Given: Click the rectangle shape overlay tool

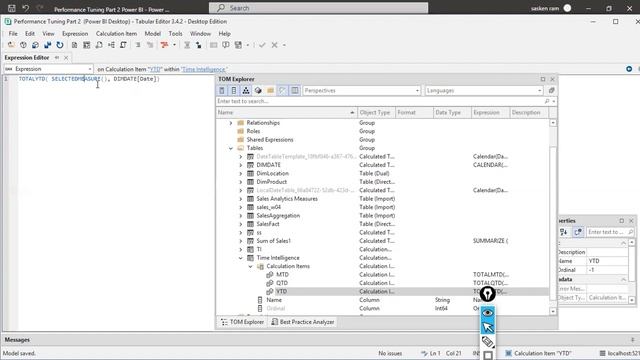Looking at the screenshot, I should click(488, 355).
